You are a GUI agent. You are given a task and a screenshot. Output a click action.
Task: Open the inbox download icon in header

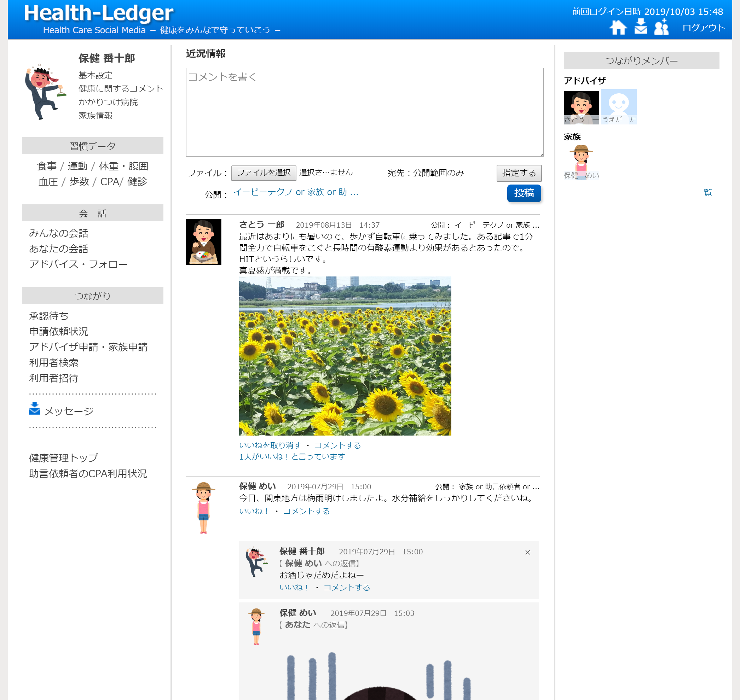point(641,27)
